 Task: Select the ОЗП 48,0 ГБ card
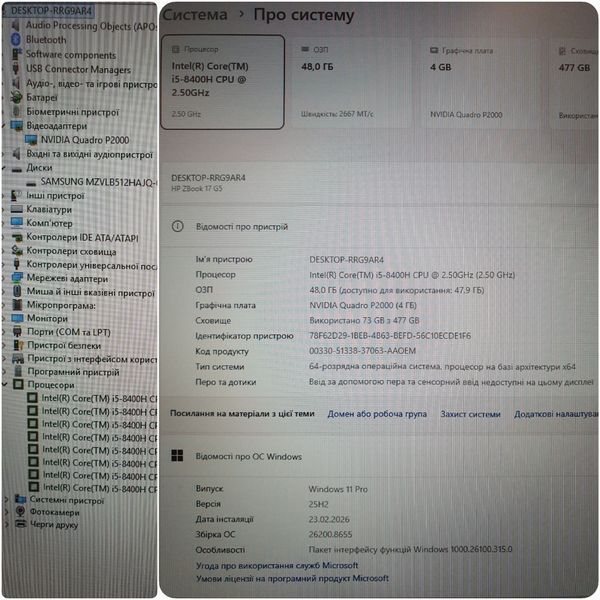tap(351, 82)
